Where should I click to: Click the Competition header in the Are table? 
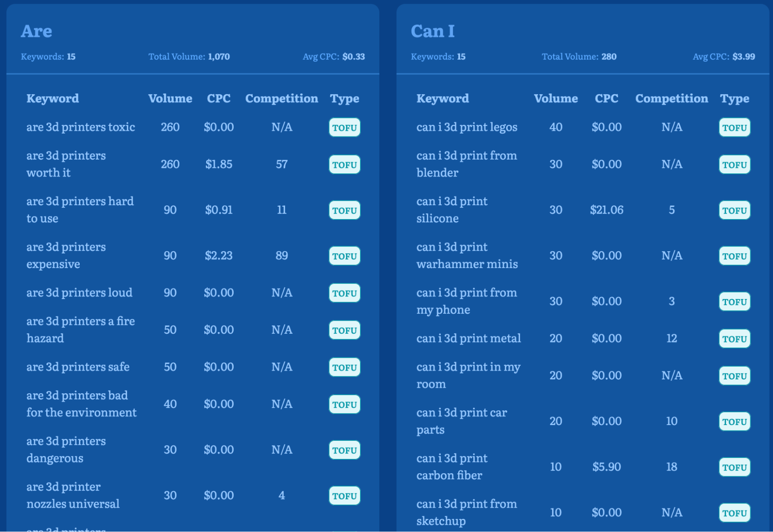pos(282,98)
